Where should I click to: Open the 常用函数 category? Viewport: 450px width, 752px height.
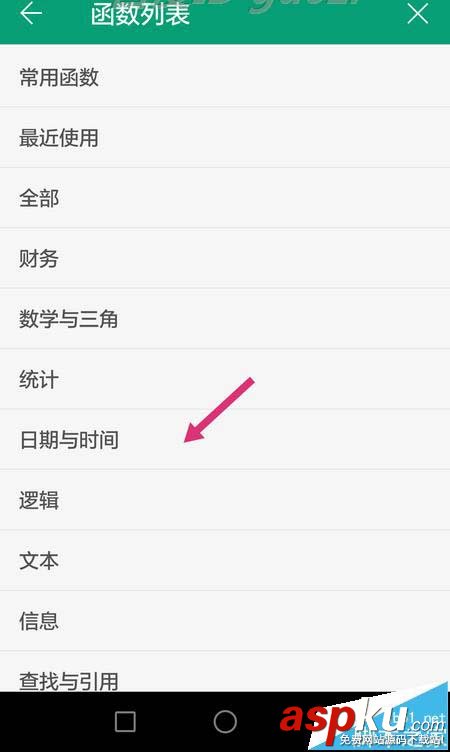225,76
